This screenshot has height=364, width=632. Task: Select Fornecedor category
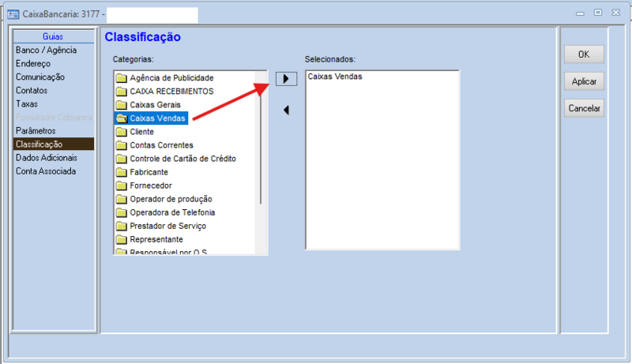pyautogui.click(x=151, y=186)
